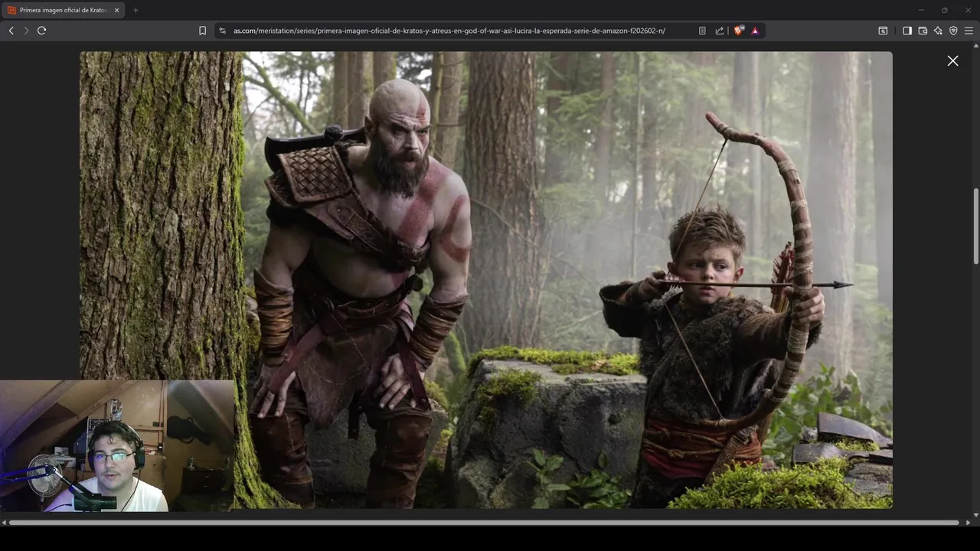Share this page link

(x=720, y=31)
